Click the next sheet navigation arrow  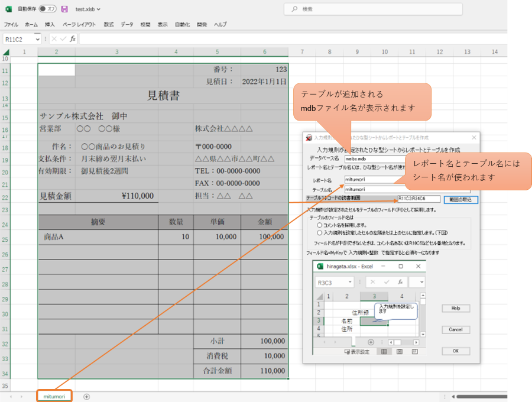point(21,397)
